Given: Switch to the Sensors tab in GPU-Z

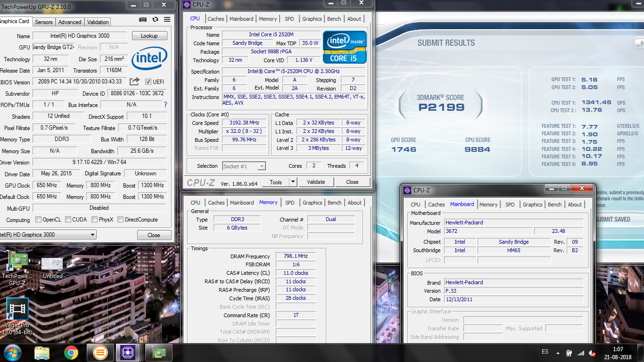Looking at the screenshot, I should (44, 22).
